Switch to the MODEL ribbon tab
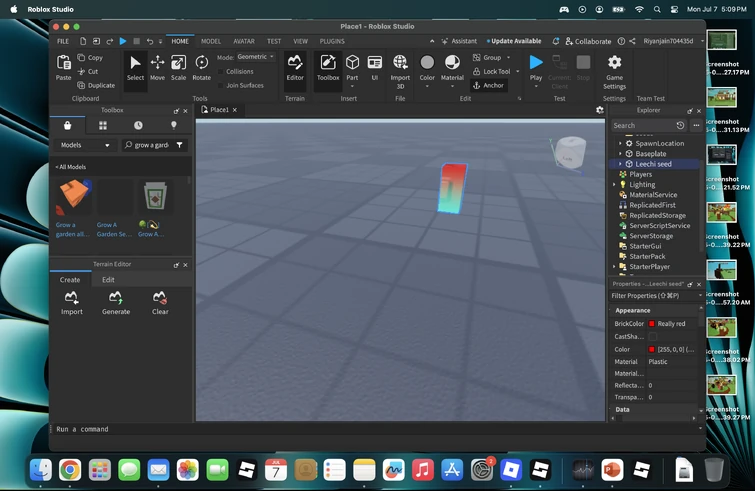Viewport: 755px width, 491px height. pos(211,41)
